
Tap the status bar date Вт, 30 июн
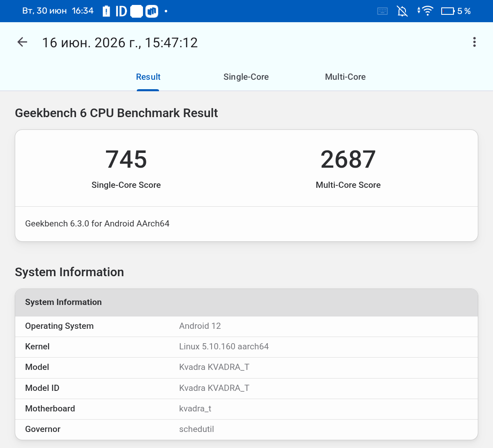coord(44,11)
